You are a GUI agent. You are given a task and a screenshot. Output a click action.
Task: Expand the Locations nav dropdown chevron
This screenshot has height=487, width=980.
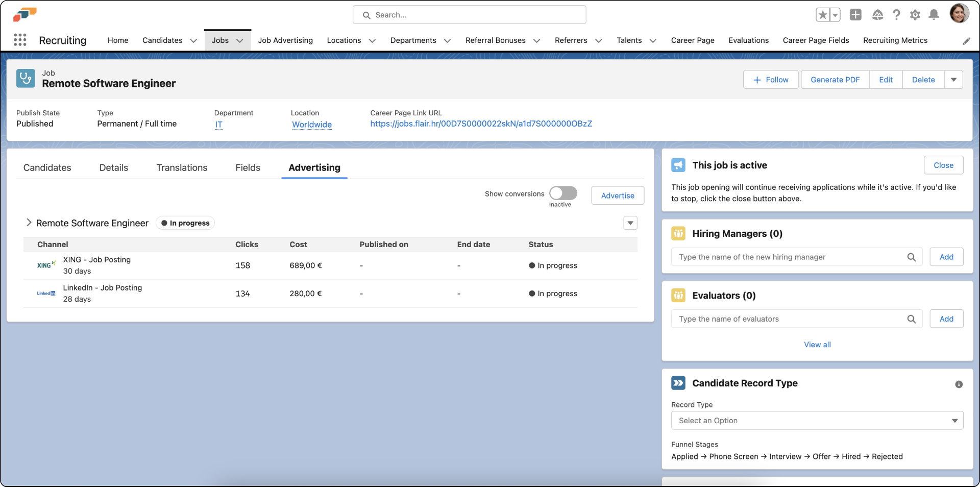pos(372,41)
